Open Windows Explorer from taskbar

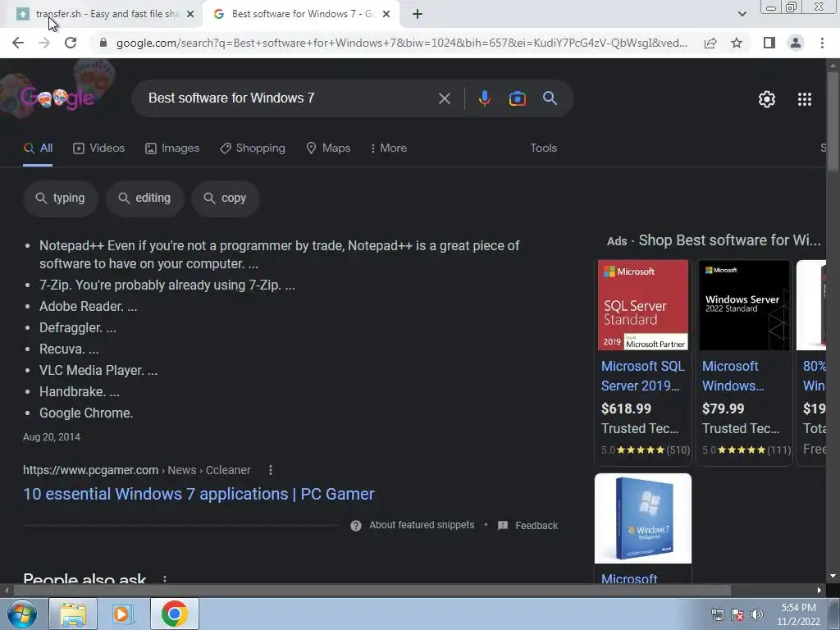(73, 614)
